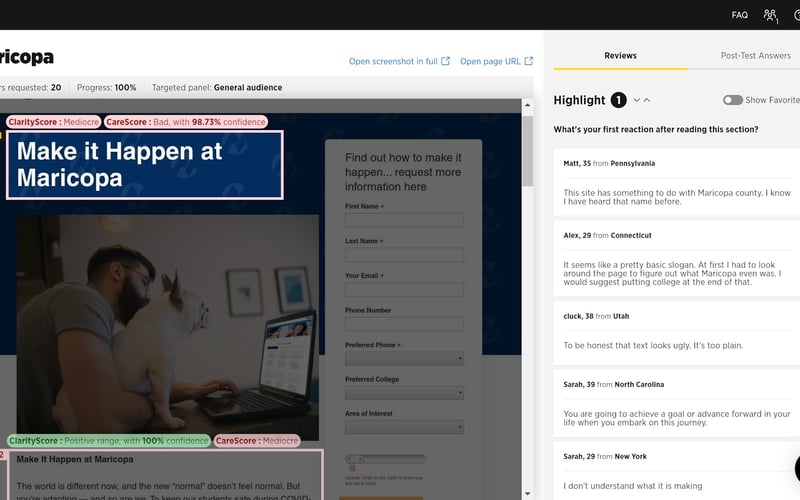Viewport: 800px width, 500px height.
Task: Open the FAQ page
Action: tap(739, 15)
